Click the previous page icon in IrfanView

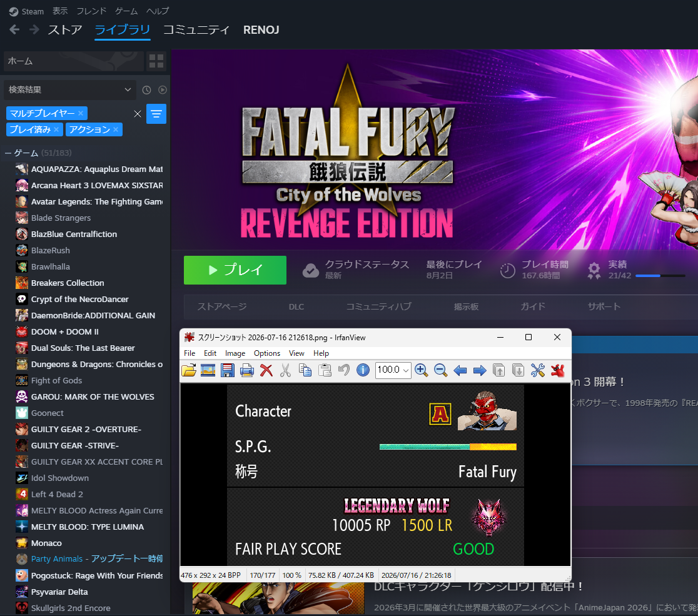[498, 370]
